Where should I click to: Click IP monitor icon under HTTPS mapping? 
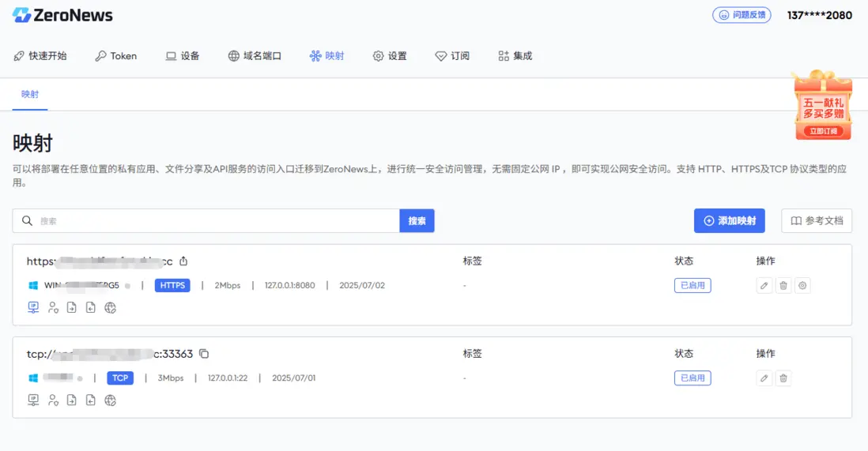coord(33,308)
